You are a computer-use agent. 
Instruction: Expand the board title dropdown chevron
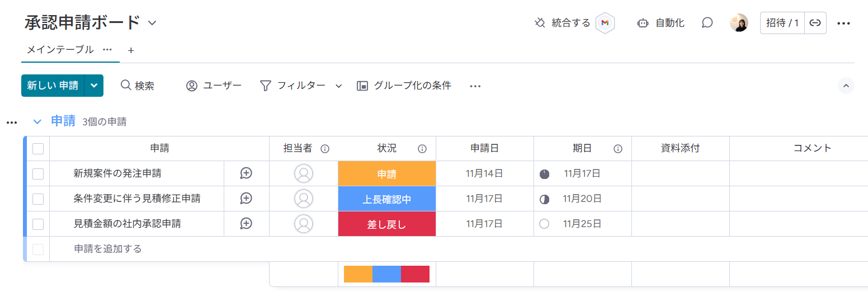click(x=152, y=23)
